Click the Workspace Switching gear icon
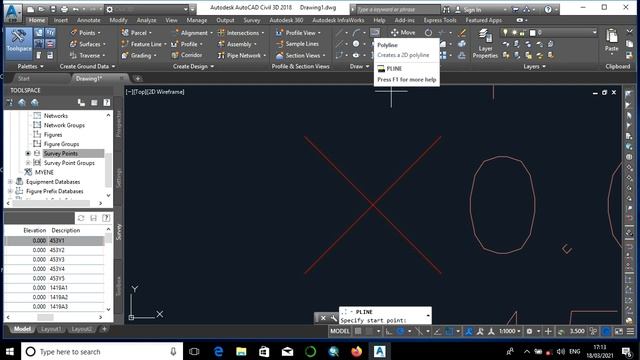 click(x=529, y=331)
